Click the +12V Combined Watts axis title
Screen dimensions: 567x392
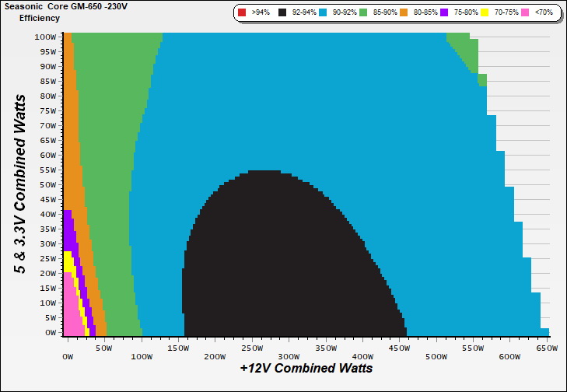[x=306, y=368]
